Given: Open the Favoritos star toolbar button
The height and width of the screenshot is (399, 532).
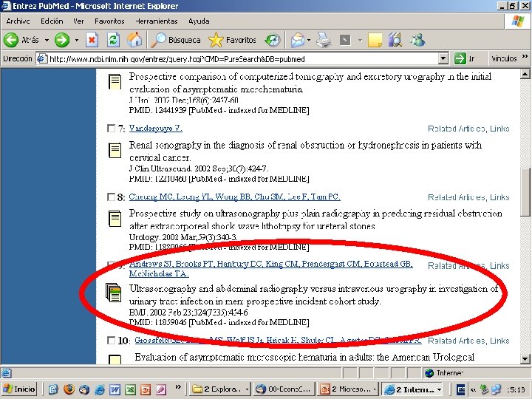Looking at the screenshot, I should (233, 40).
